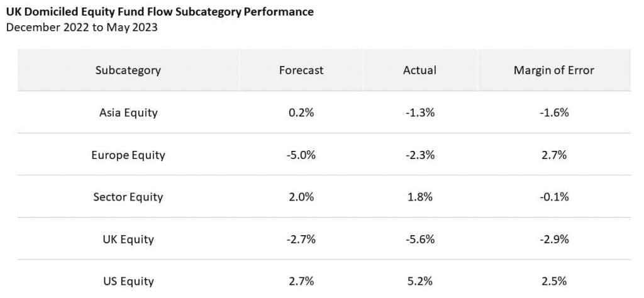Select UK Equity margin of error -2.9%

pyautogui.click(x=553, y=239)
